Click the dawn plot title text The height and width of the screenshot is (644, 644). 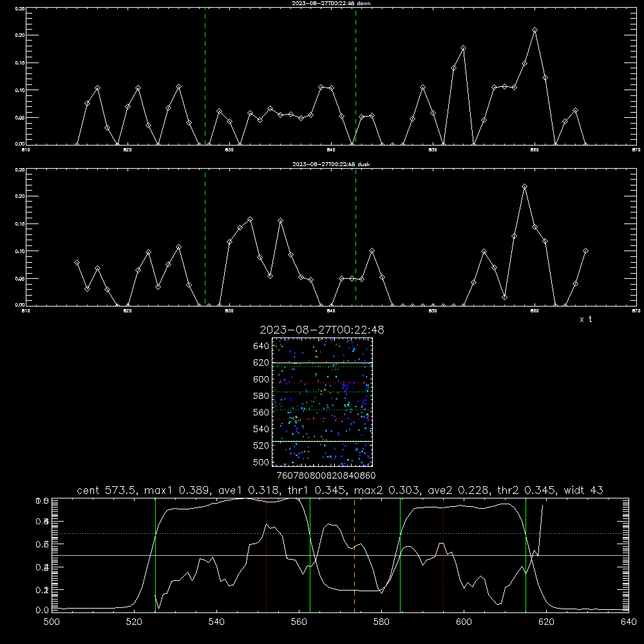click(x=331, y=3)
